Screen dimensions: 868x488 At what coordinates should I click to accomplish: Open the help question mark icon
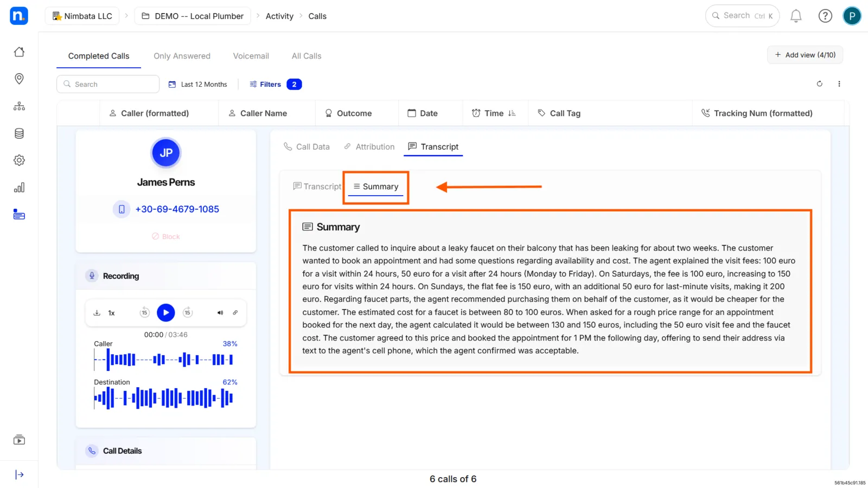coord(825,16)
